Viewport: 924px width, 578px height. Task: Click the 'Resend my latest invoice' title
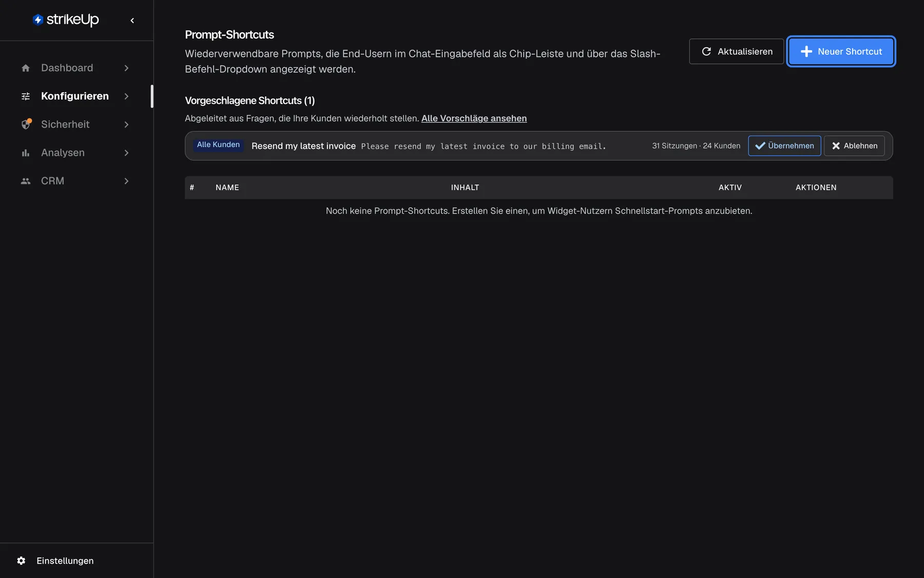pos(303,146)
